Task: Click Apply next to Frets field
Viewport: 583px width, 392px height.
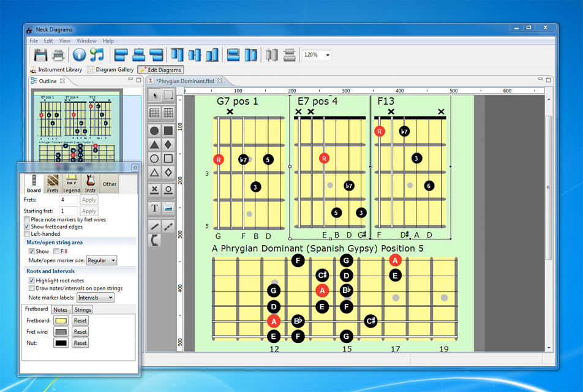Action: pyautogui.click(x=89, y=200)
